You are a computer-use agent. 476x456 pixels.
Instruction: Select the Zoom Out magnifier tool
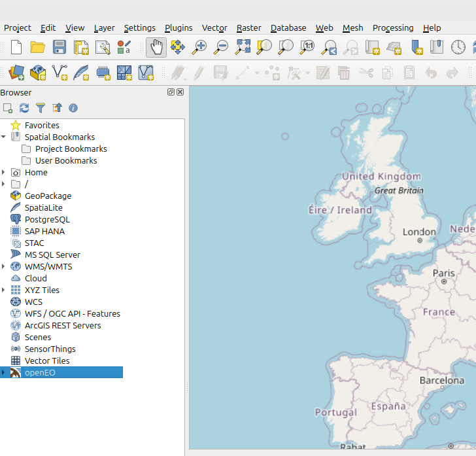click(221, 47)
